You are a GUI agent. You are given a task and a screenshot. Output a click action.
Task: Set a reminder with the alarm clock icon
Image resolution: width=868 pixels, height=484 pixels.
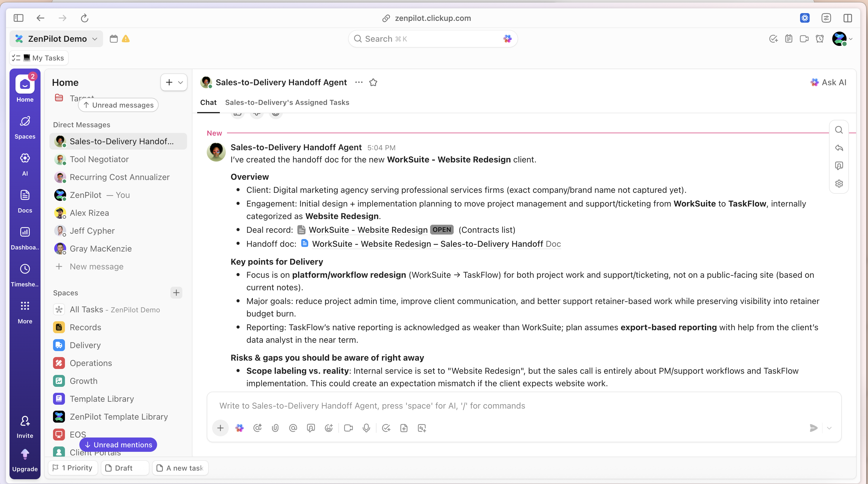click(820, 38)
